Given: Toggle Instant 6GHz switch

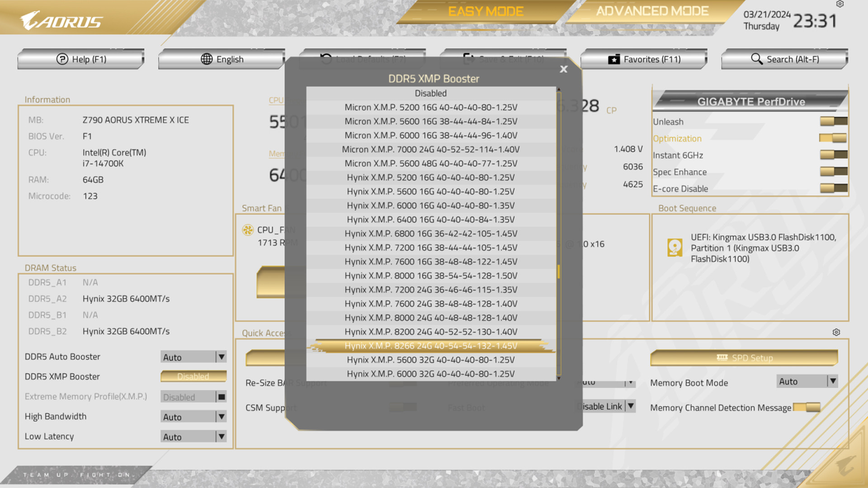Looking at the screenshot, I should pyautogui.click(x=834, y=155).
